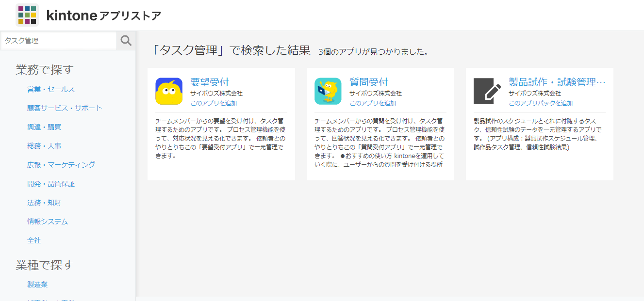Select the 顧客サービス・サポート category
644x301 pixels.
click(x=65, y=108)
